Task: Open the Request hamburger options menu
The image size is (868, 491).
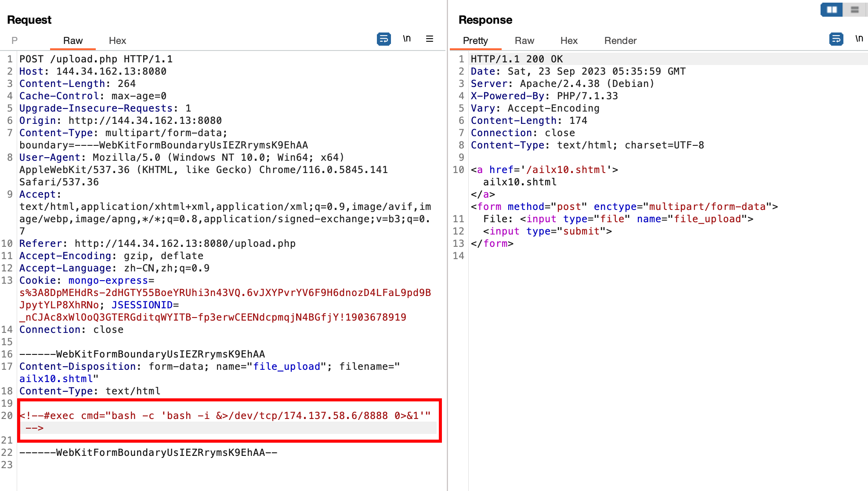Action: point(430,39)
